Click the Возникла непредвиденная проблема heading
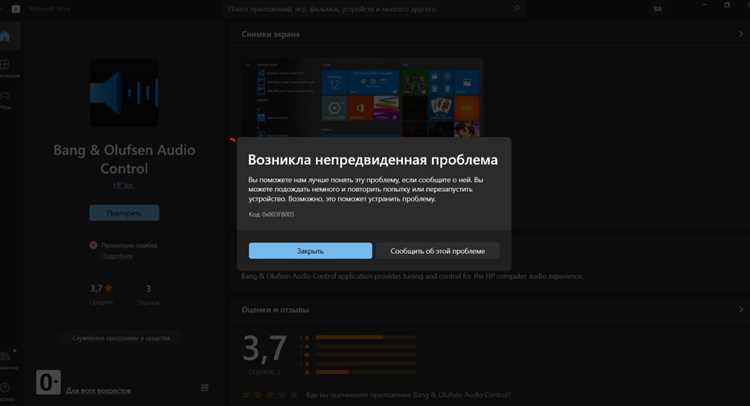 [x=373, y=160]
